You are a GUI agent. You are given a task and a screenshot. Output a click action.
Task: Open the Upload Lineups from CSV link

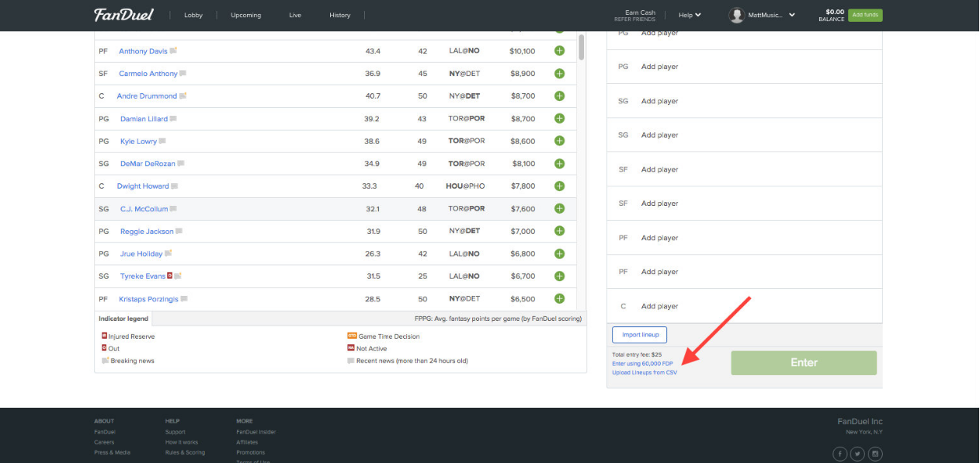(x=644, y=372)
